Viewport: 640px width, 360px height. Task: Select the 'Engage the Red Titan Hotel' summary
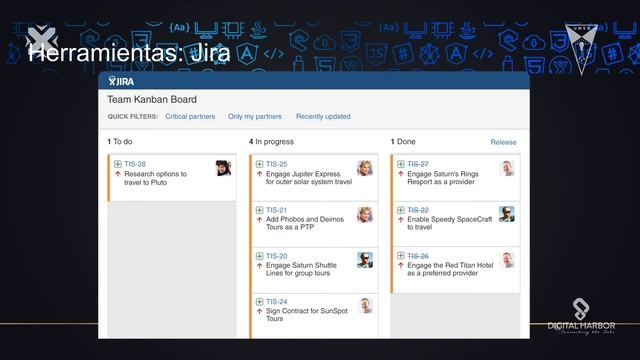click(x=450, y=269)
